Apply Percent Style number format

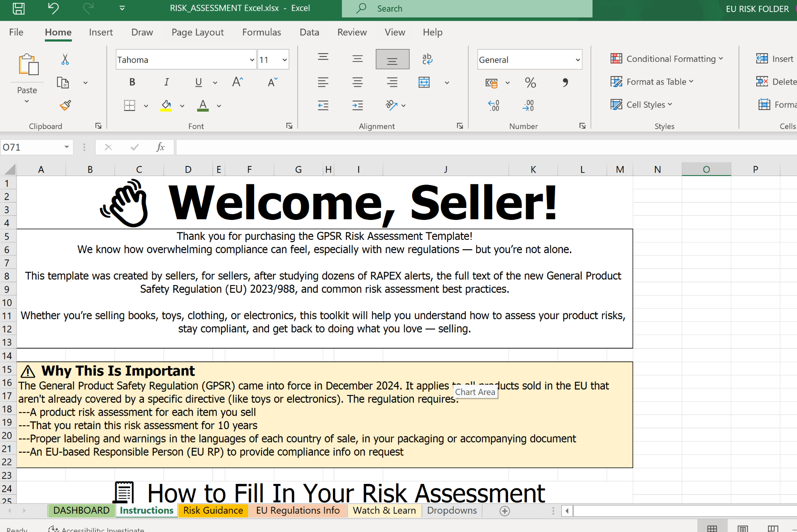click(x=530, y=83)
